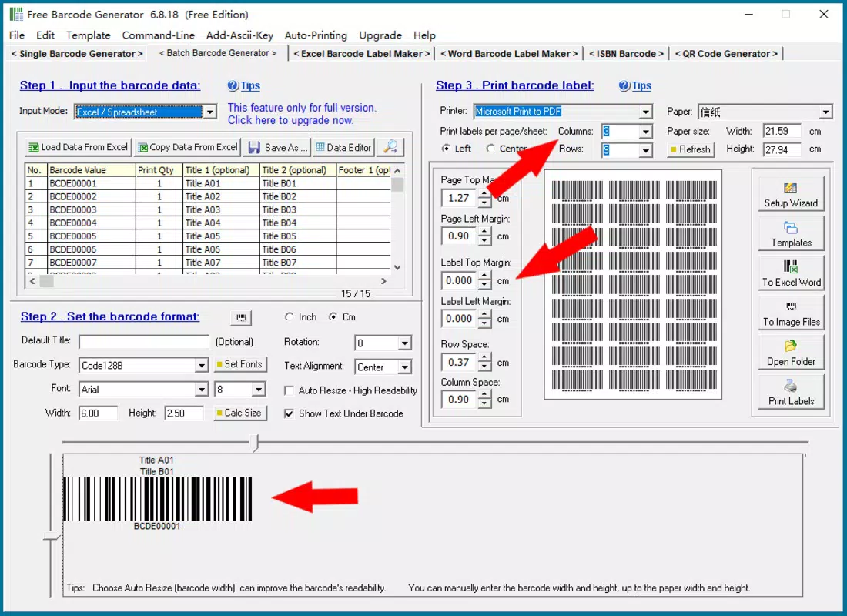Click the app barcode icon in title bar
The height and width of the screenshot is (616, 847).
[16, 14]
